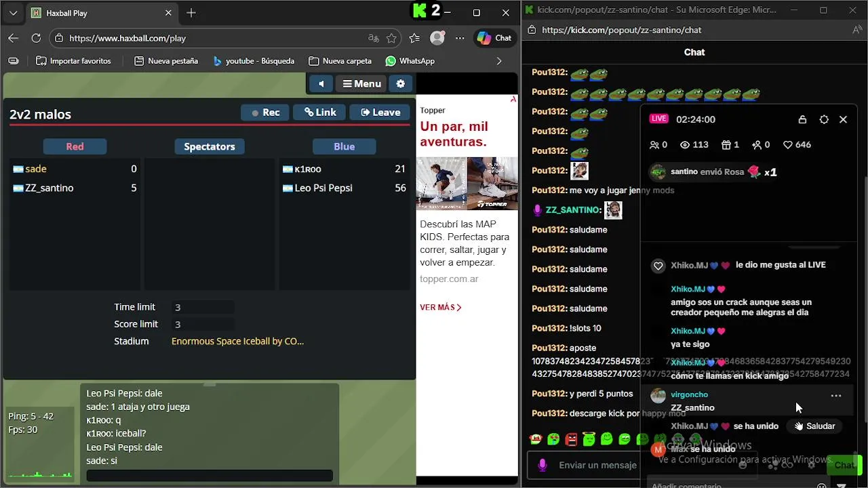Open the Topper ad VER MÁS link
Screen dimensions: 868x488
(440, 308)
